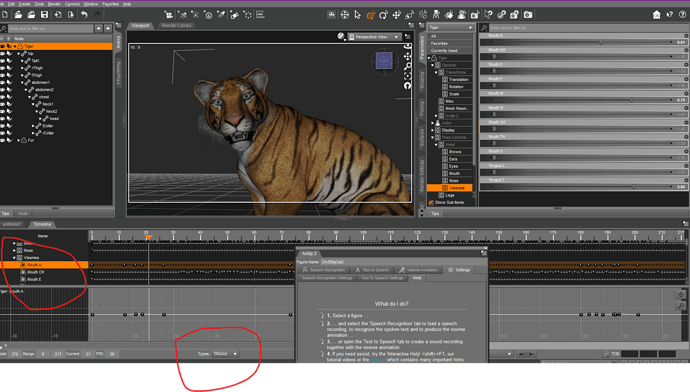This screenshot has height=392, width=690.
Task: Click the Save scene floppy icon
Action: click(x=44, y=15)
